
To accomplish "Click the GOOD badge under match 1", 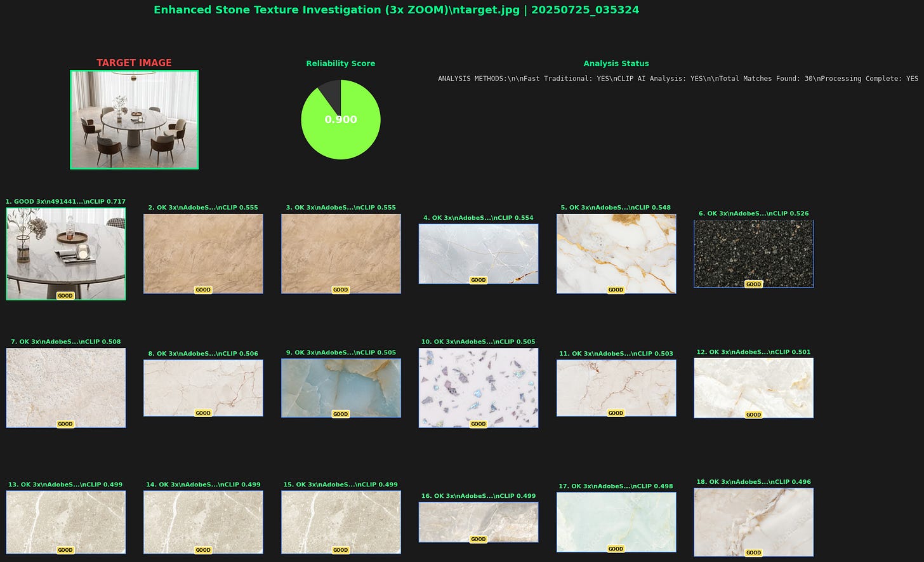I will tap(65, 295).
